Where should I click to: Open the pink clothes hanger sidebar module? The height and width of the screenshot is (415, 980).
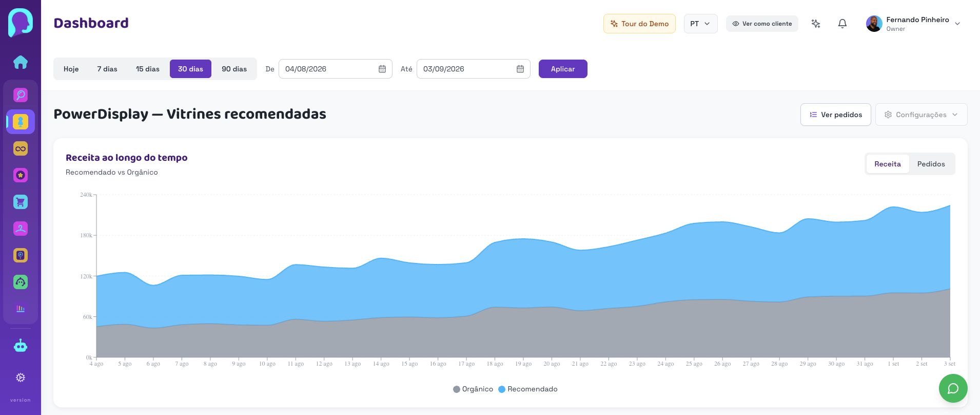21,229
